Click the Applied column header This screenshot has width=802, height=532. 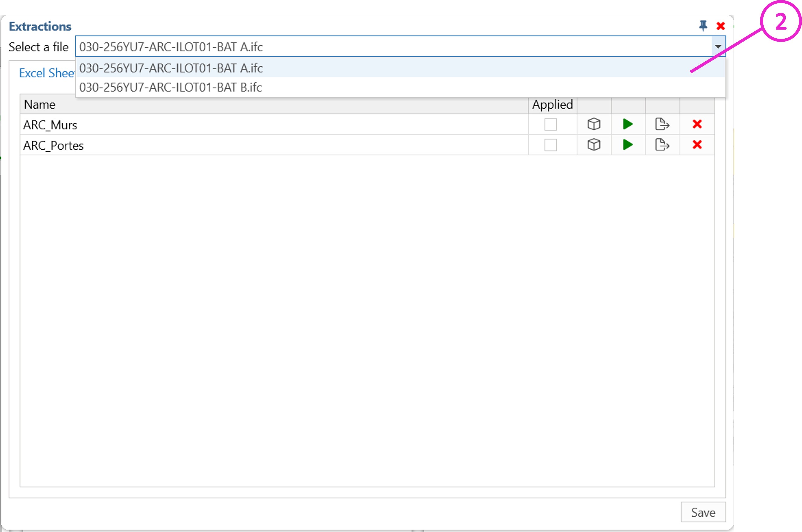[x=552, y=104]
